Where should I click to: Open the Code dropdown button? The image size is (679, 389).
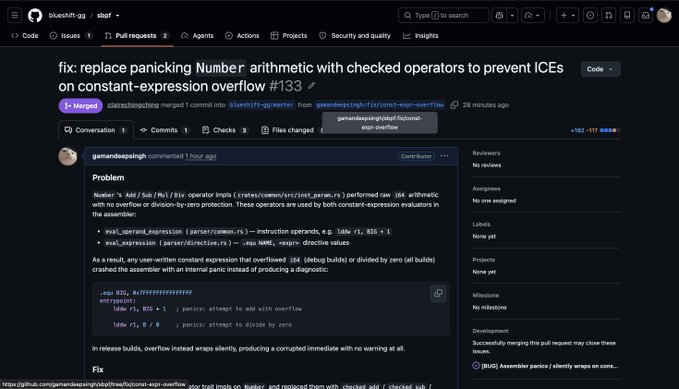[x=600, y=69]
